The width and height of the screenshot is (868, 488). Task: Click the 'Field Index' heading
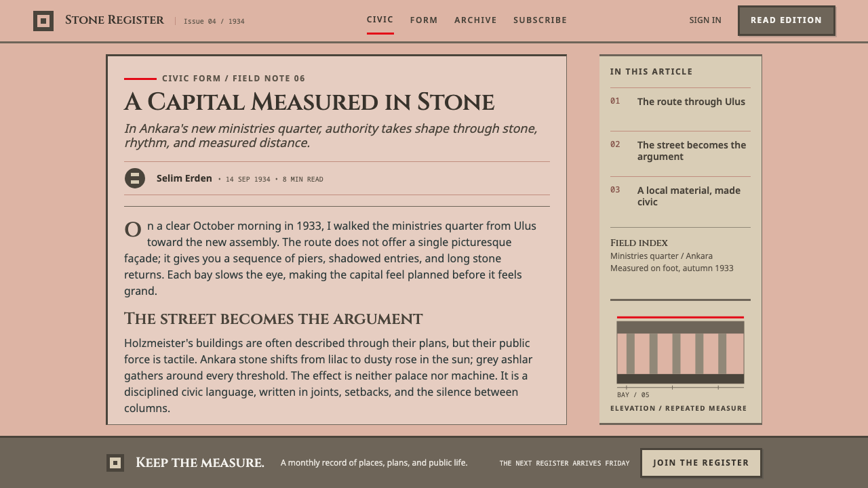(639, 243)
